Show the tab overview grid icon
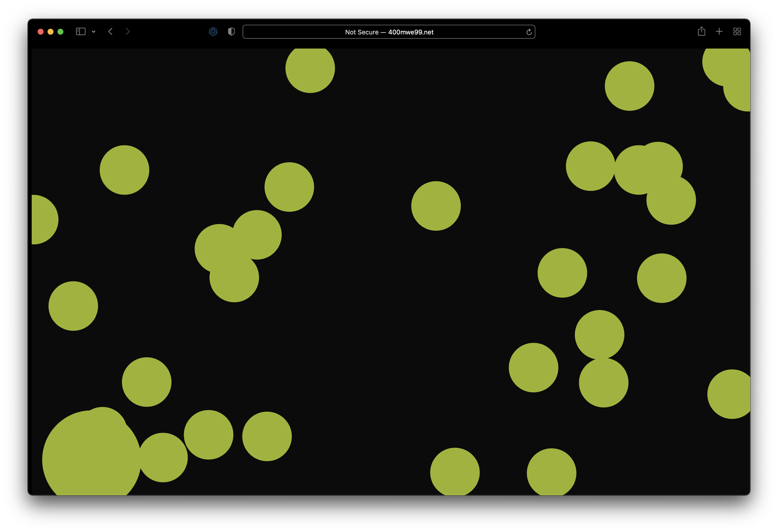778x532 pixels. coord(737,31)
